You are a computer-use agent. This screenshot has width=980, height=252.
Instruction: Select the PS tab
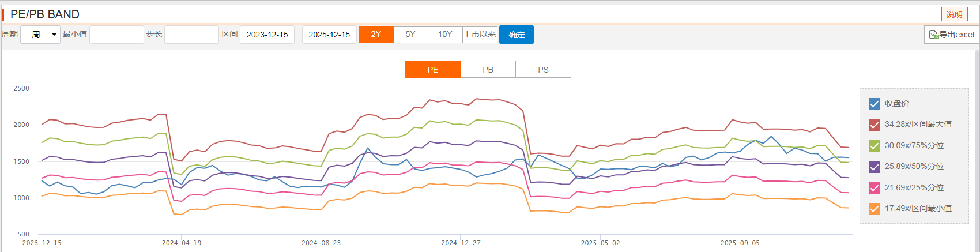point(543,69)
